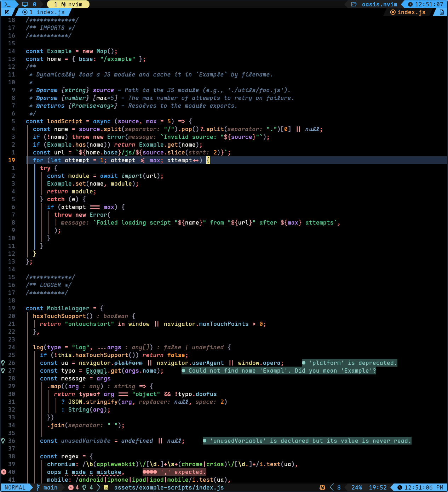Click the 12:51:07 time in top bar
448x492 pixels.
coord(429,4)
